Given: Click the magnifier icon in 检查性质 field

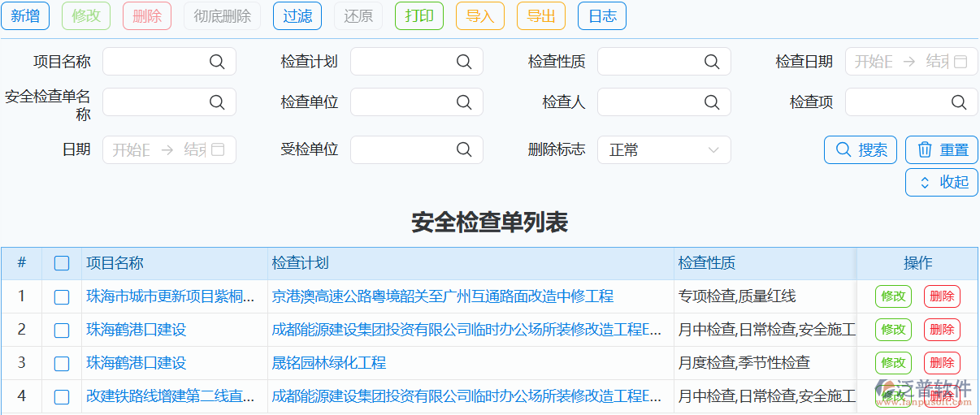Looking at the screenshot, I should pyautogui.click(x=712, y=62).
